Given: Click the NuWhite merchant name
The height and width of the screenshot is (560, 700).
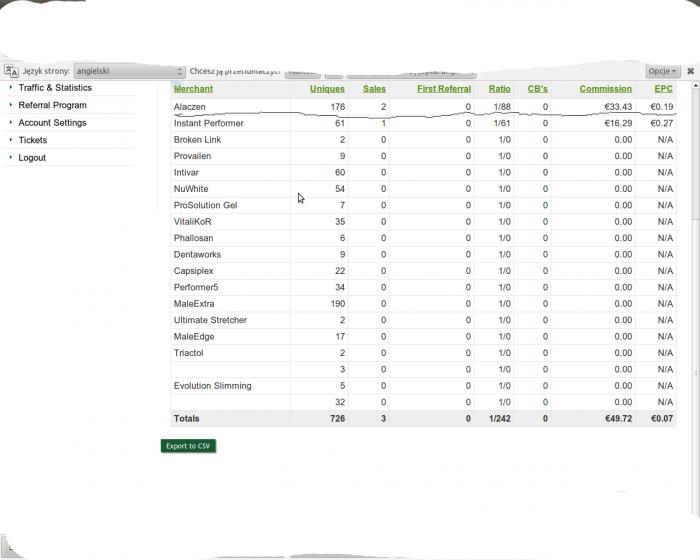Looking at the screenshot, I should tap(191, 189).
